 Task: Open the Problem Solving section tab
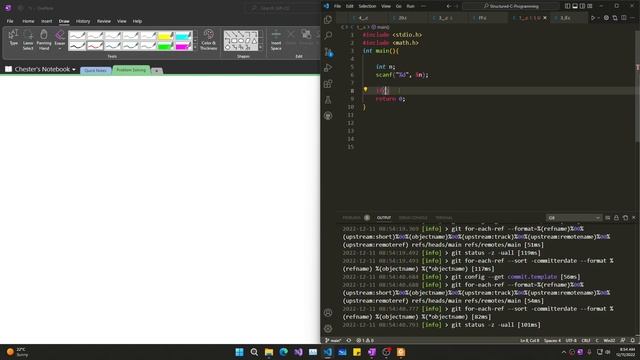[x=131, y=70]
